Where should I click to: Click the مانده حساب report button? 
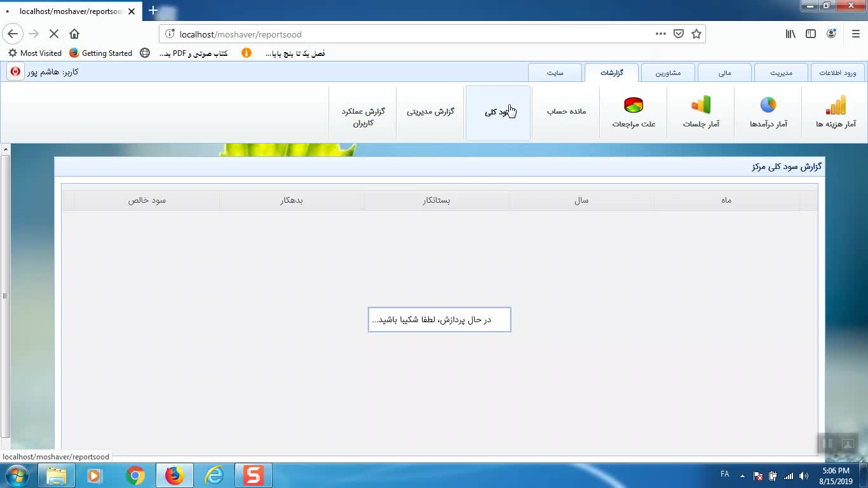pos(566,112)
